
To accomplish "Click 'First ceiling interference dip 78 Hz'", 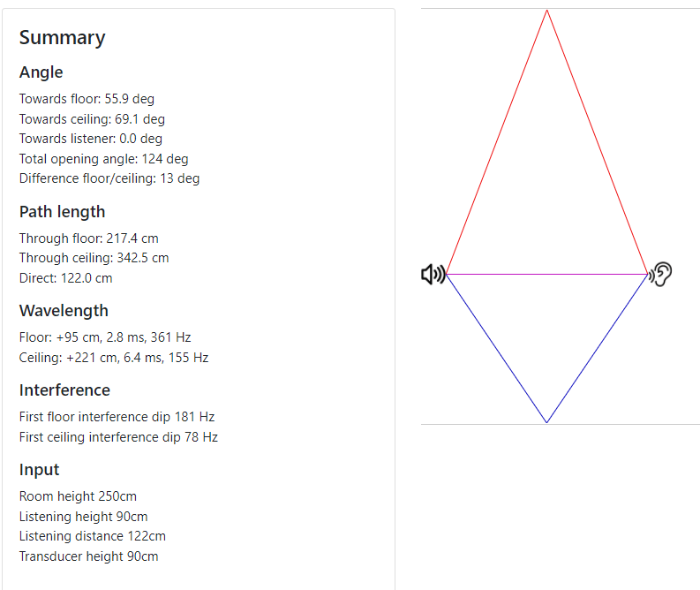I will pyautogui.click(x=118, y=437).
